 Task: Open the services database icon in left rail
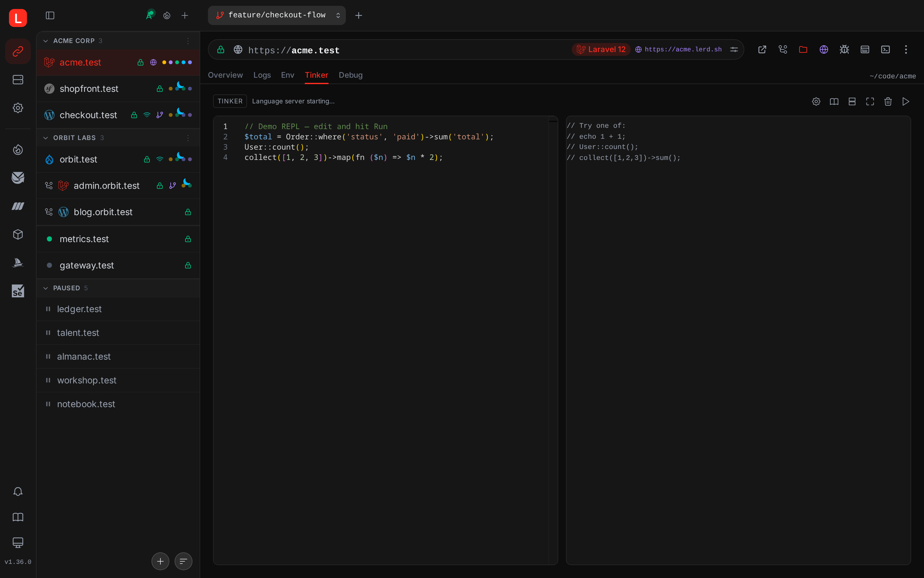18,80
